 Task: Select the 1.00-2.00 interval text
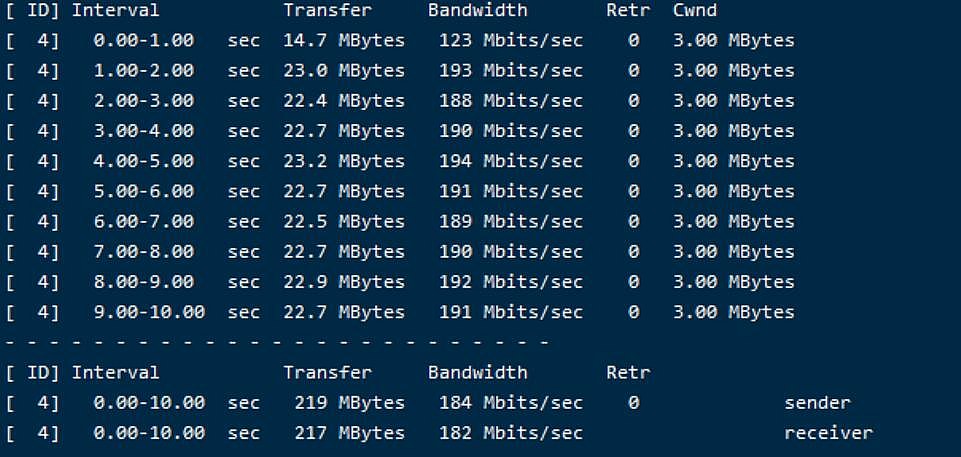[144, 70]
